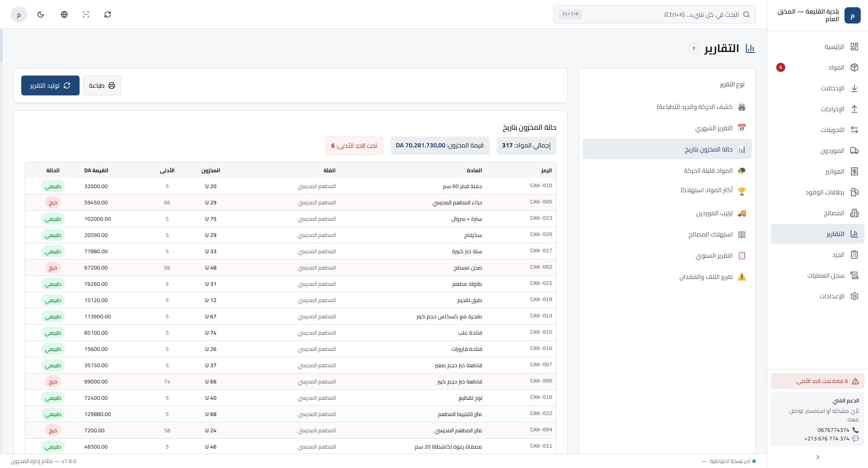Open بطاقات الوقود fuel pump icon
Viewport: 868px width, 468px height.
pyautogui.click(x=854, y=192)
